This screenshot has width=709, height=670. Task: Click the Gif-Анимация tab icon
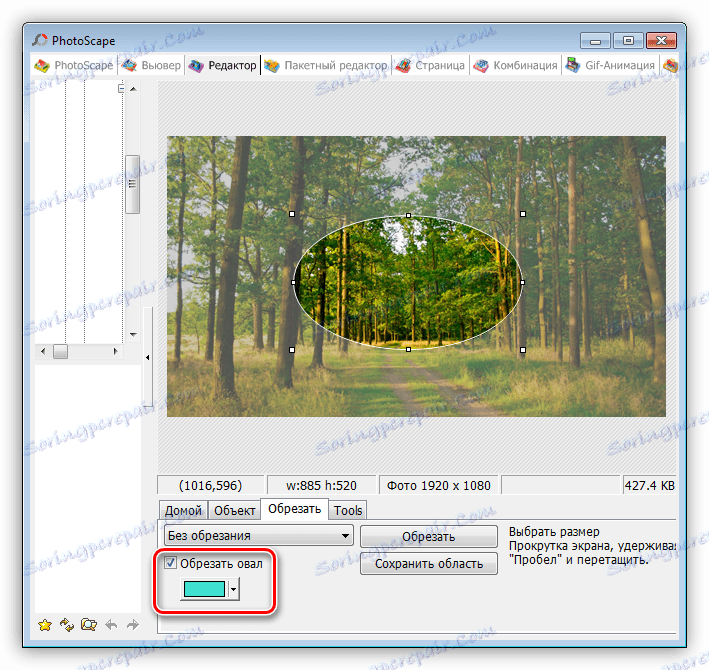pyautogui.click(x=573, y=65)
